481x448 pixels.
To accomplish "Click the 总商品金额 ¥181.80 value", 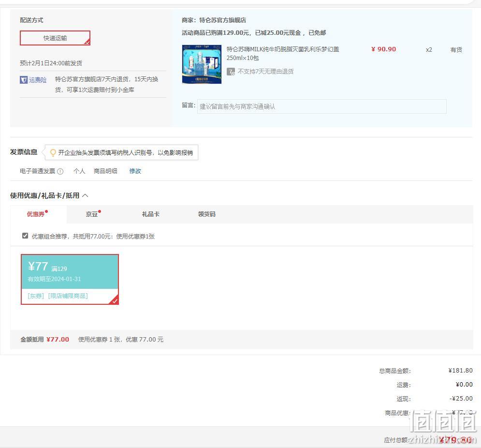I will (460, 370).
